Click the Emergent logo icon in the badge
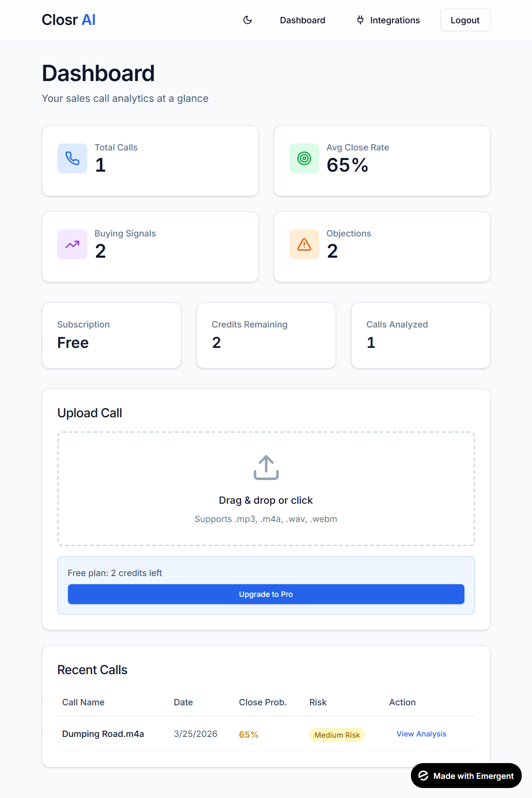 pos(424,776)
